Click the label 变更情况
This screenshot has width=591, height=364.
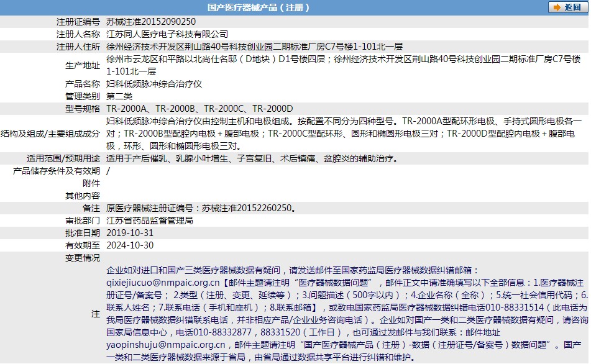(x=83, y=258)
